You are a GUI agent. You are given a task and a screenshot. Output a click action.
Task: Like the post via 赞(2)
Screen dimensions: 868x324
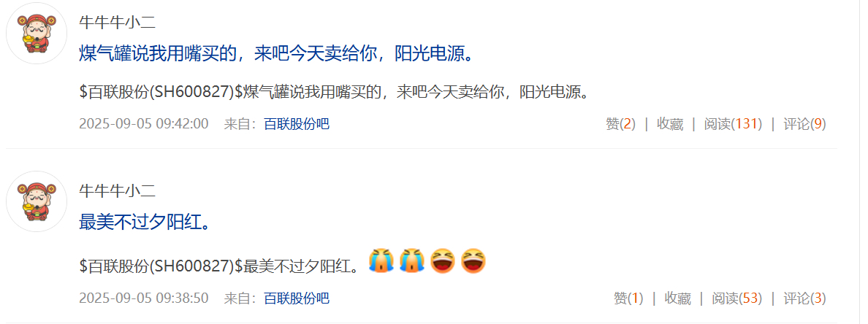pyautogui.click(x=620, y=124)
